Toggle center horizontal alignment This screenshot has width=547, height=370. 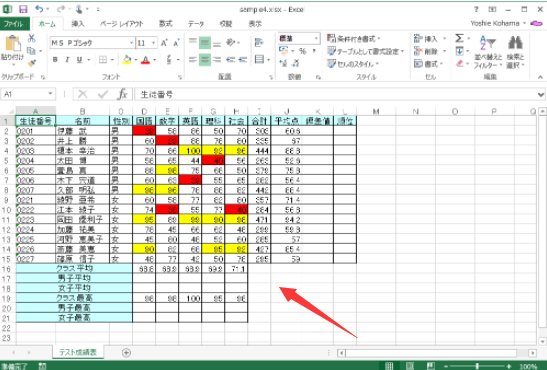204,60
